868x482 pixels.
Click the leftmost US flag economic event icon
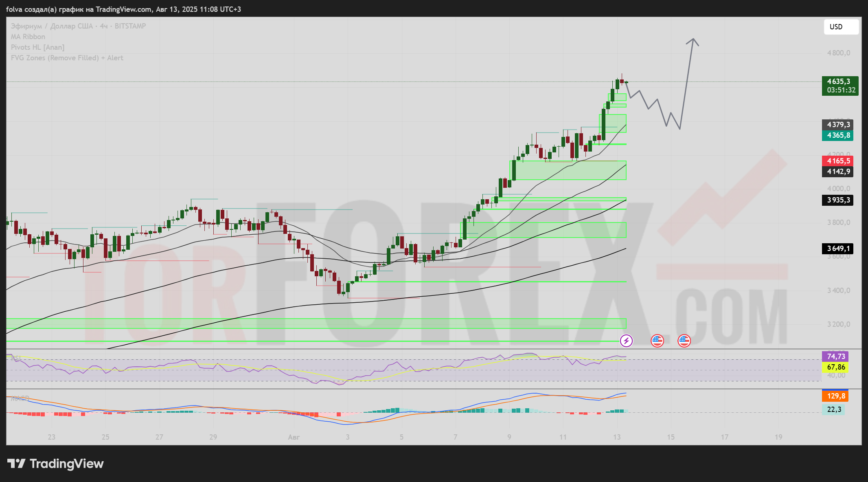657,341
